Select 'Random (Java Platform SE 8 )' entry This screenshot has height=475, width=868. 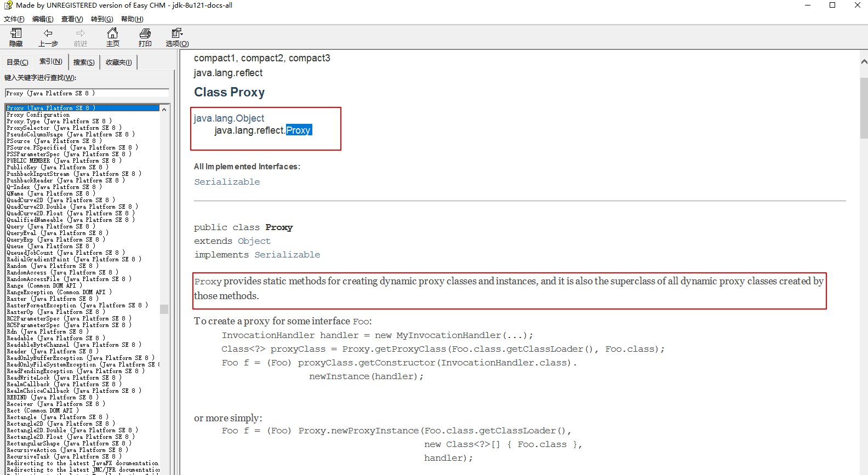[52, 266]
